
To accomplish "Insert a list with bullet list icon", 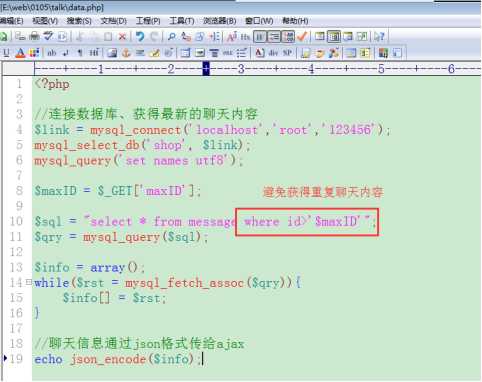I will (242, 53).
